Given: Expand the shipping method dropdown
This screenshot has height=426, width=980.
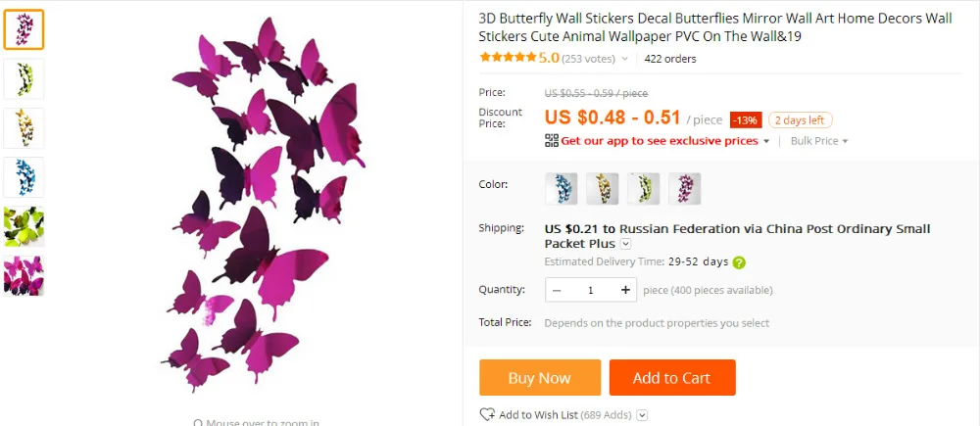Looking at the screenshot, I should click(625, 244).
